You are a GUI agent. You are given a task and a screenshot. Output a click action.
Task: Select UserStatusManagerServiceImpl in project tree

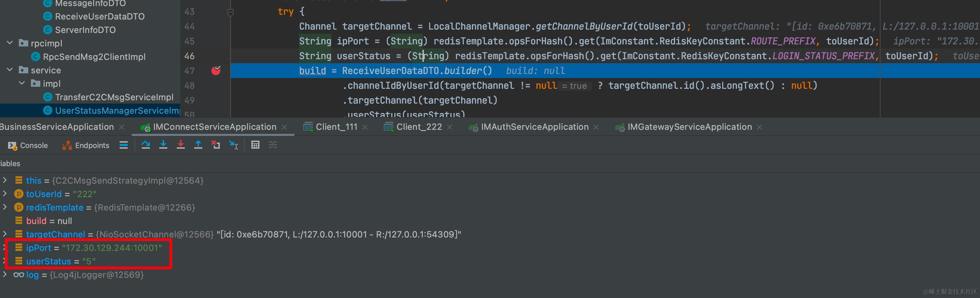pyautogui.click(x=117, y=111)
